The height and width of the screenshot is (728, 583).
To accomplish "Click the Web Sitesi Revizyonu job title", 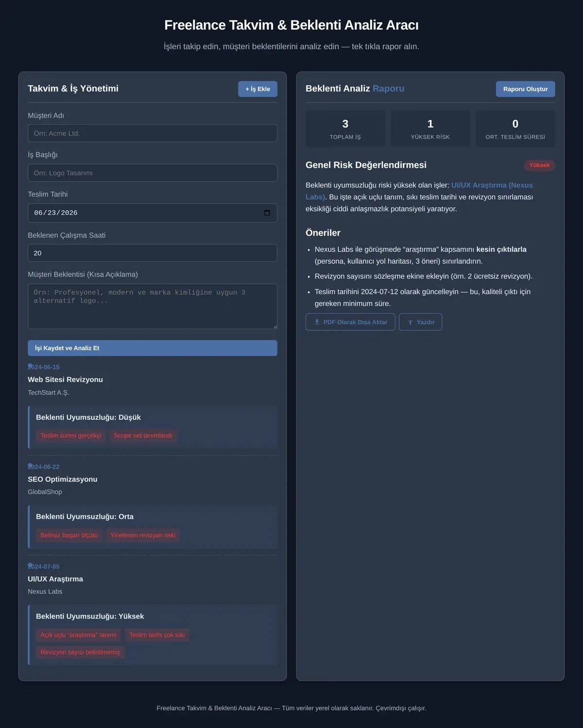I will (x=65, y=379).
